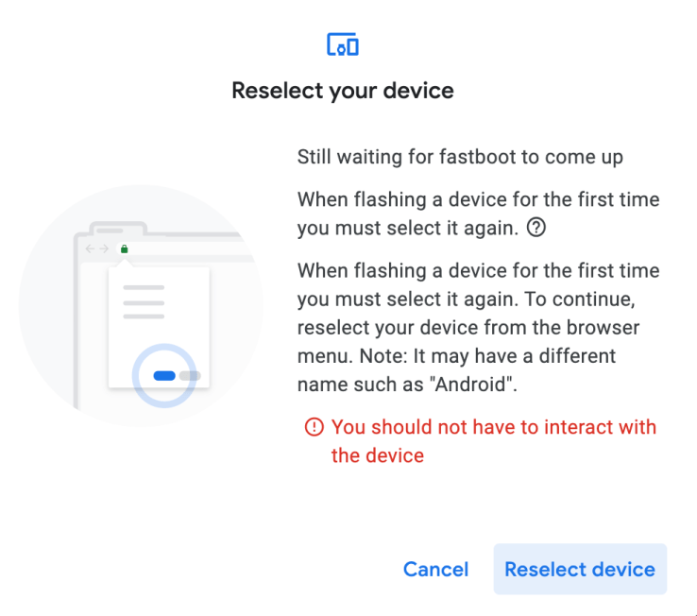This screenshot has width=697, height=616.
Task: Click the forward arrow in browser illustration
Action: [x=103, y=249]
